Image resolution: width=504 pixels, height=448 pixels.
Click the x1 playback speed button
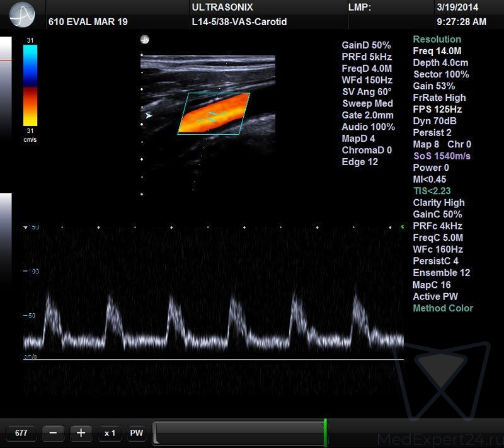110,433
